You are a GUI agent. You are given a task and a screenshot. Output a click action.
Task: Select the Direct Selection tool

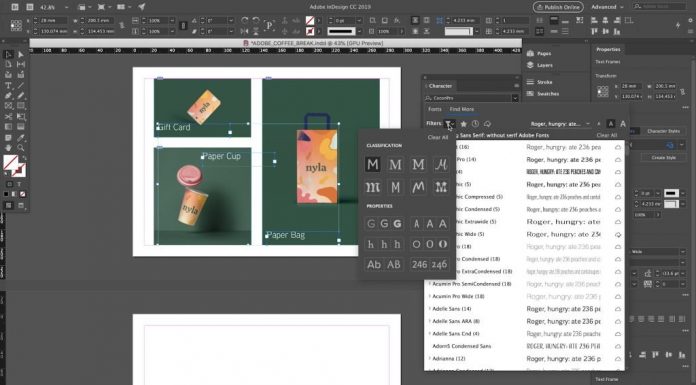tap(20, 54)
